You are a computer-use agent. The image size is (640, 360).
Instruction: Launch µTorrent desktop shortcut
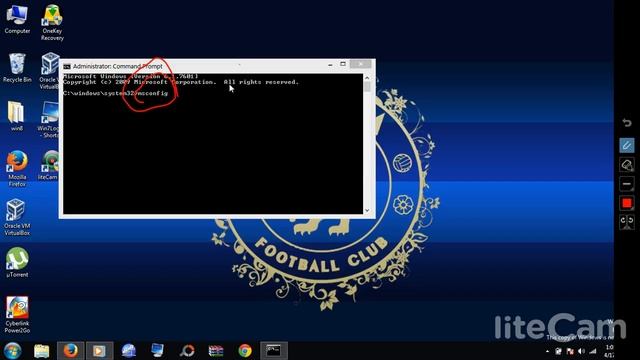pos(17,262)
